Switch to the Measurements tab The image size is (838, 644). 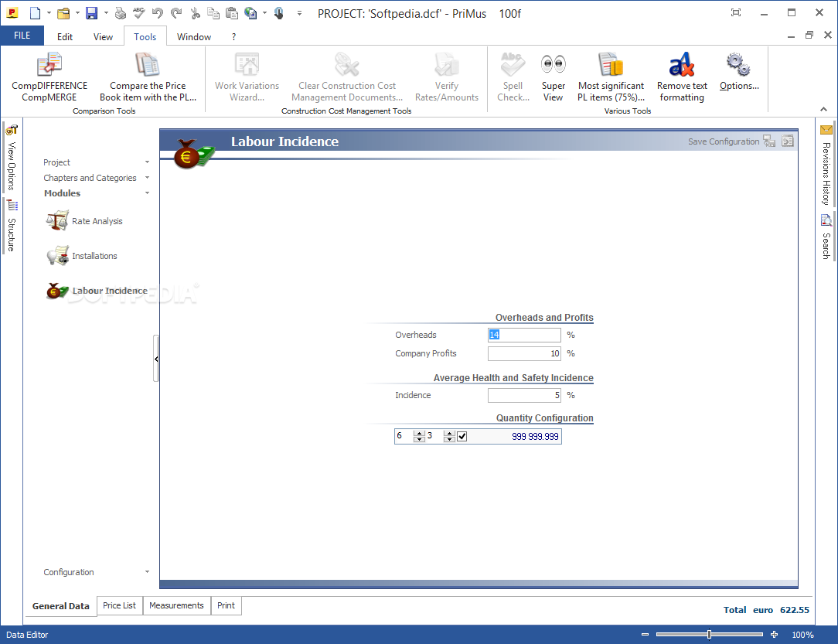[x=176, y=605]
